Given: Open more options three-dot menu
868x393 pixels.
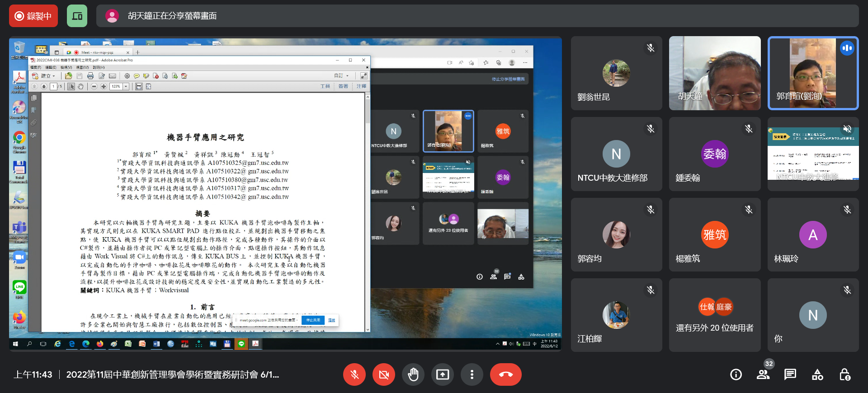Looking at the screenshot, I should click(x=472, y=374).
